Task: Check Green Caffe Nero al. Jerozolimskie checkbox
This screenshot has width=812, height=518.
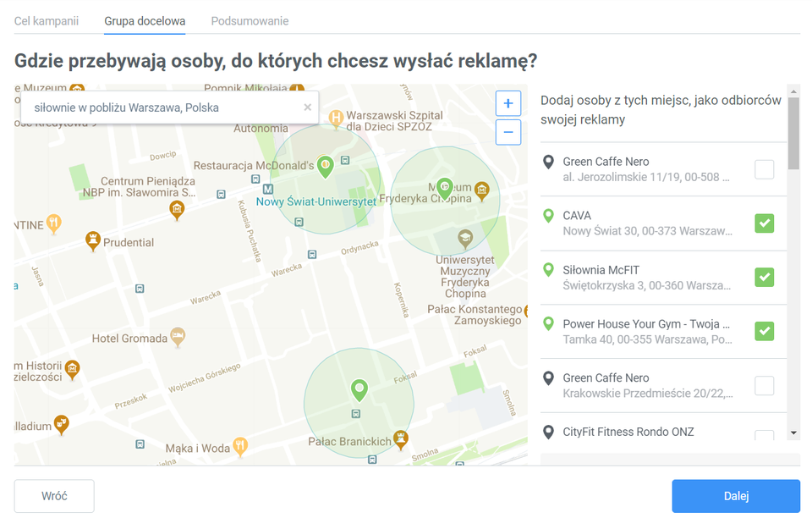Action: [x=765, y=169]
